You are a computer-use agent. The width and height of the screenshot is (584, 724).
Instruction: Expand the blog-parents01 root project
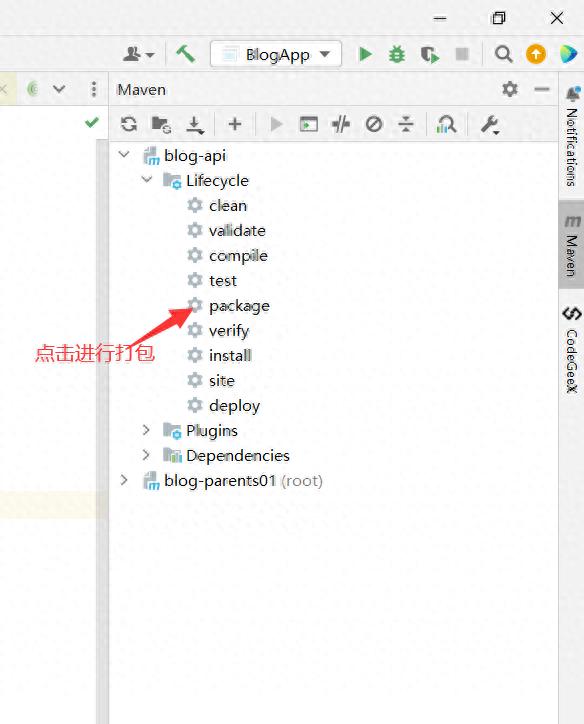coord(124,480)
